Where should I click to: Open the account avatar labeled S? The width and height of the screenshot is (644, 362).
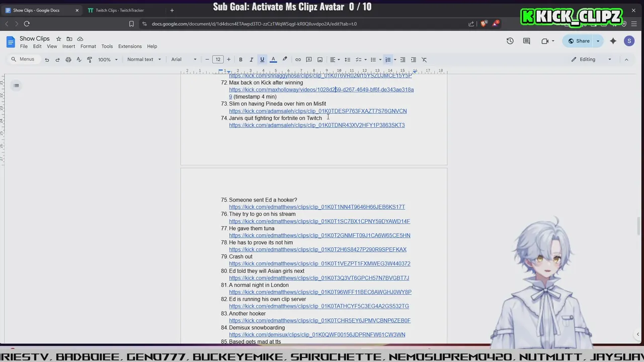pos(629,41)
